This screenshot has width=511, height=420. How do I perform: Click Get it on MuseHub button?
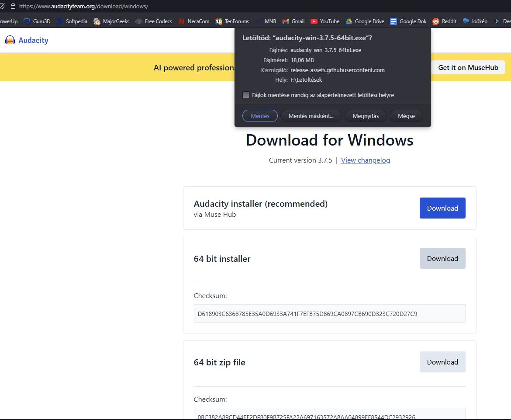468,67
